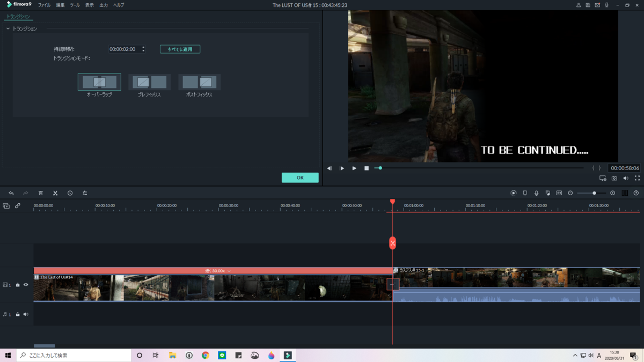Open the 出力 menu

tap(104, 5)
